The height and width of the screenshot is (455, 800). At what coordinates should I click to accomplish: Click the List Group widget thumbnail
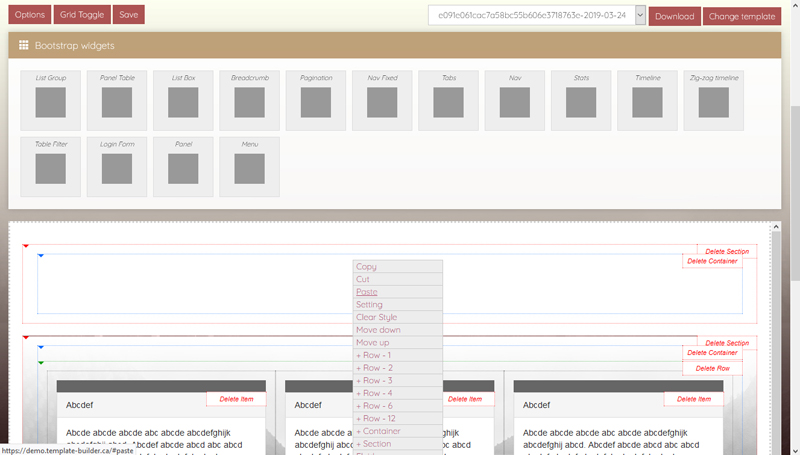[50, 102]
